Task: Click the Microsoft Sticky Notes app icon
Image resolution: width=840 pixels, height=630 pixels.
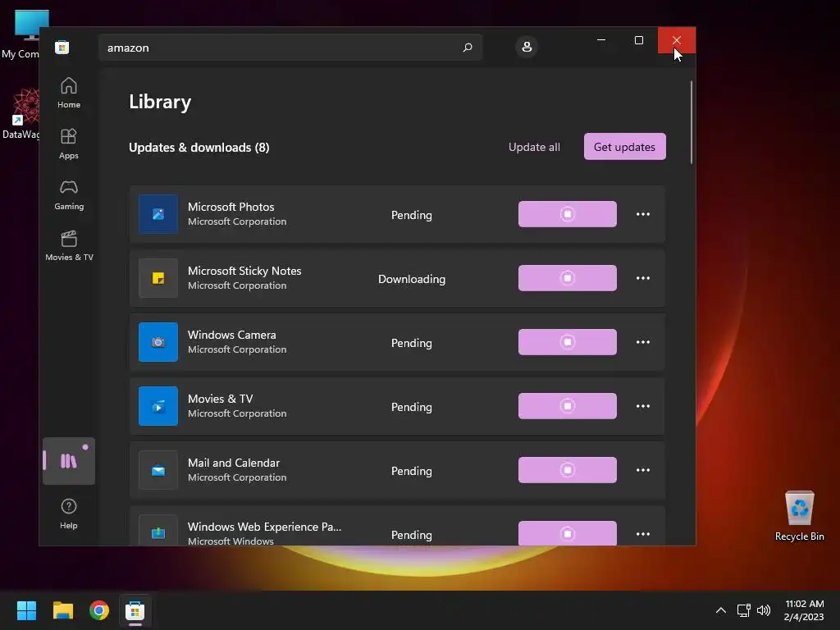Action: (158, 277)
